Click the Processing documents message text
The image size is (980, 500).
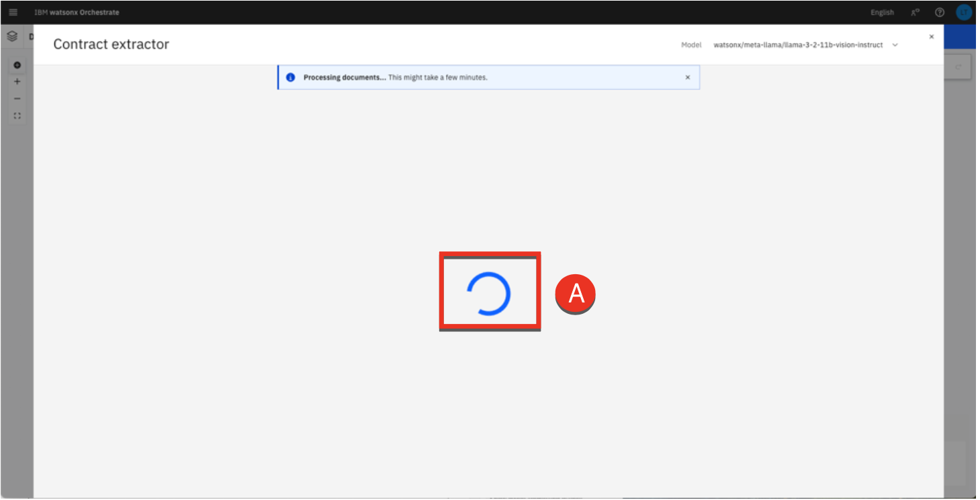(395, 77)
